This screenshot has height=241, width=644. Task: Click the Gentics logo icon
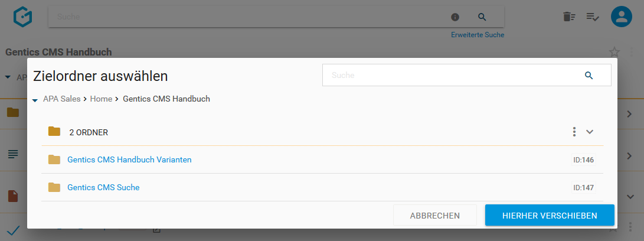tap(23, 17)
